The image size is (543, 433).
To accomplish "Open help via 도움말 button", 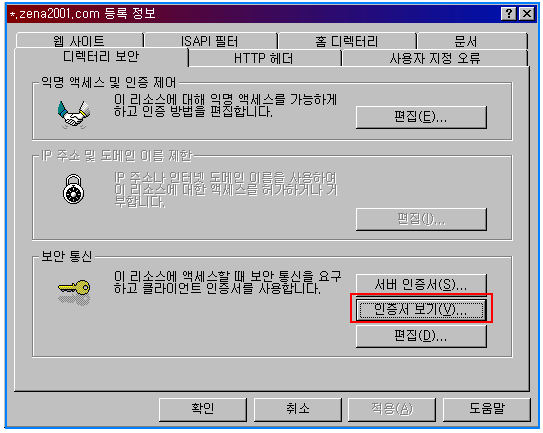I will point(487,409).
